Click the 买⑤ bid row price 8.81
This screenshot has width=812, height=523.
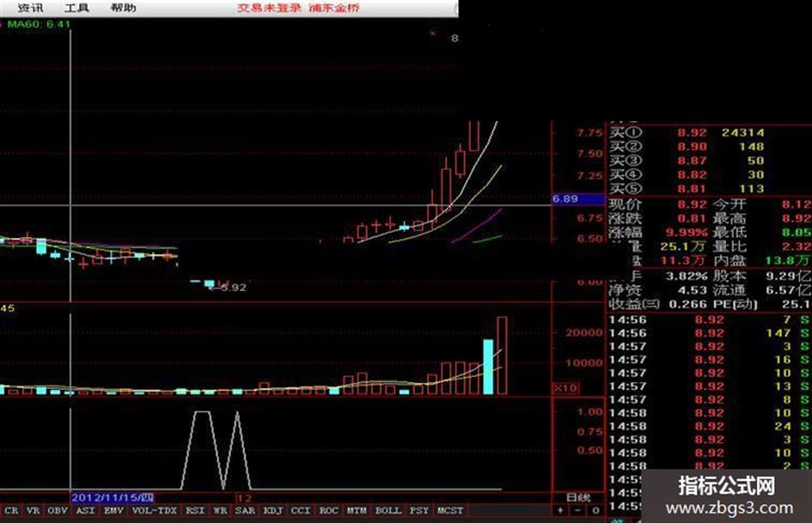[693, 189]
